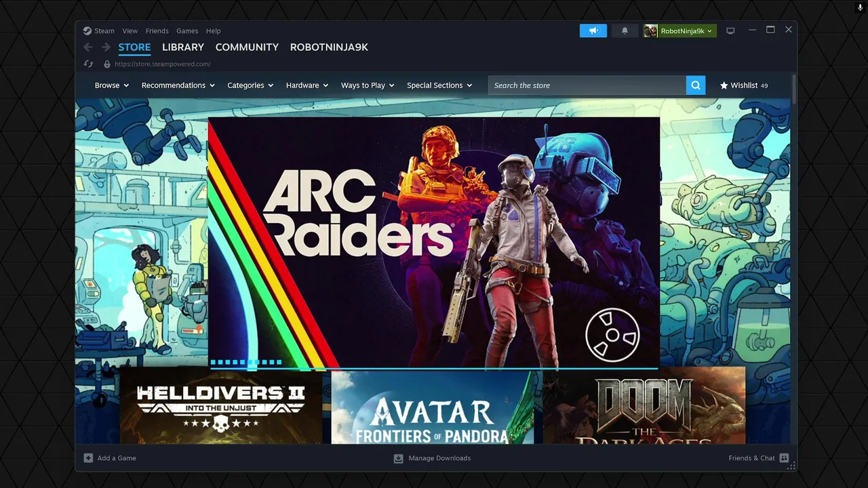Switch to the COMMUNITY tab
This screenshot has height=488, width=868.
tap(247, 47)
